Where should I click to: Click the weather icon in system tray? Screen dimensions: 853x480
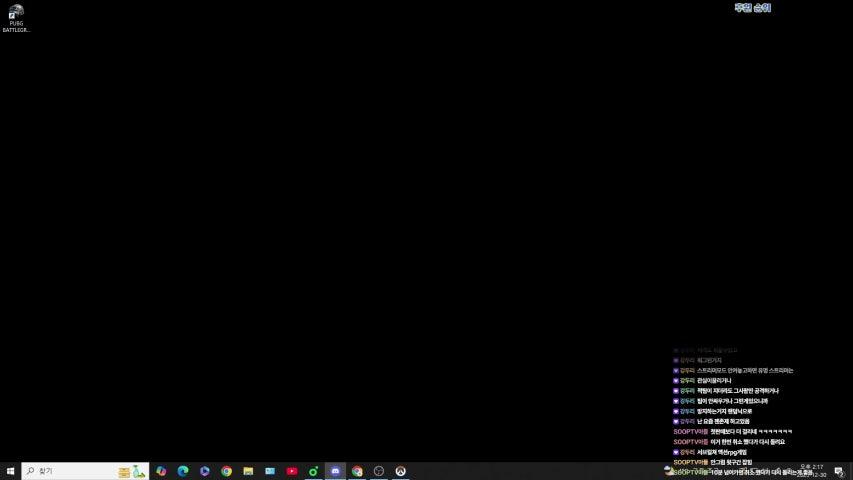(669, 470)
